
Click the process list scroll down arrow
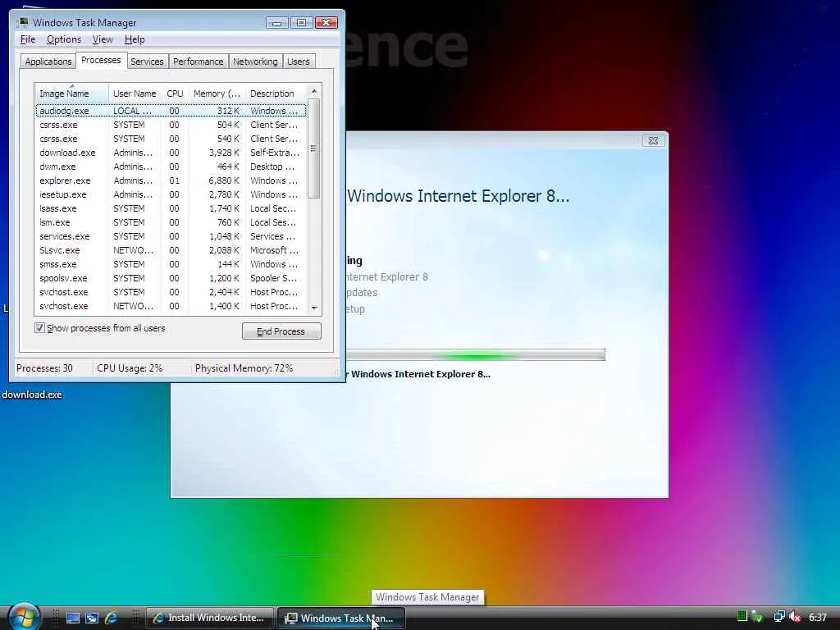tap(314, 308)
